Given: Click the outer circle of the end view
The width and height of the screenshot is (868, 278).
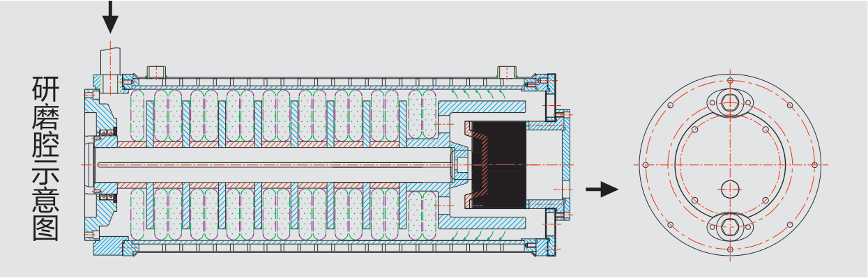Looking at the screenshot, I should click(730, 165).
